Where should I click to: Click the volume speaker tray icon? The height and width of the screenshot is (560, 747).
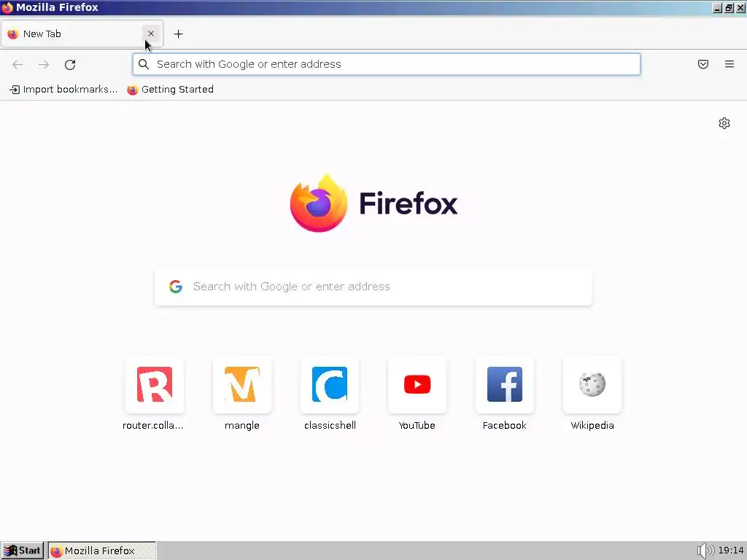pos(705,551)
